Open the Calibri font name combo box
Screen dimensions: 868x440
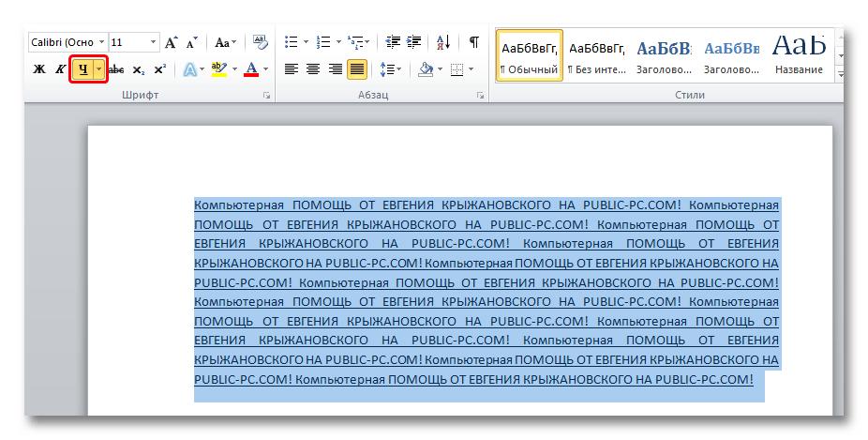pyautogui.click(x=68, y=42)
